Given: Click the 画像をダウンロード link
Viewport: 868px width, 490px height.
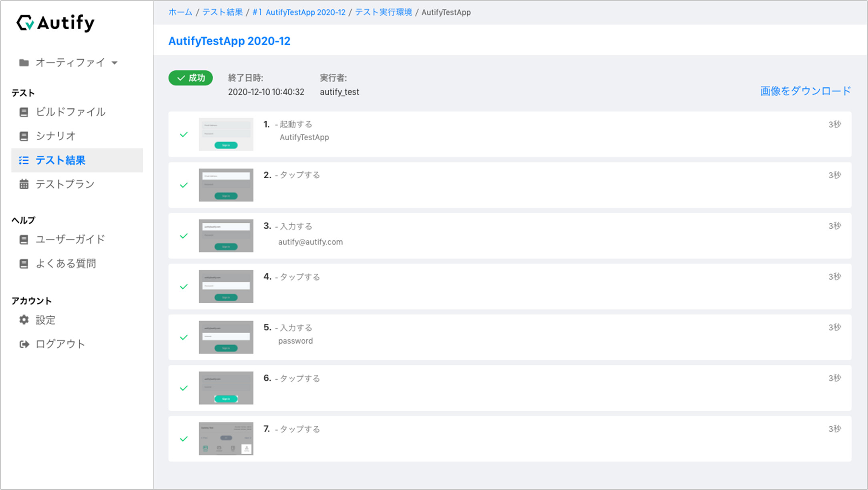Looking at the screenshot, I should tap(804, 91).
